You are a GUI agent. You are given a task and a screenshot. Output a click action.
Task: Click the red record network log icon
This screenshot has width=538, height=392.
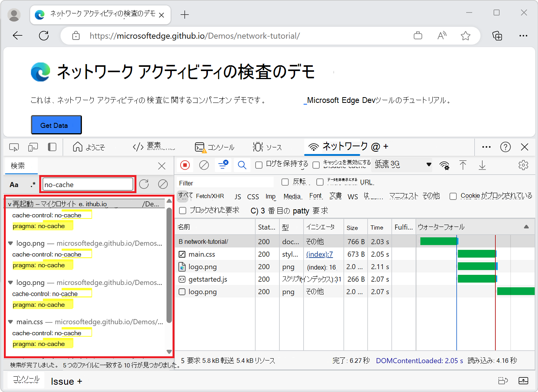click(x=185, y=165)
